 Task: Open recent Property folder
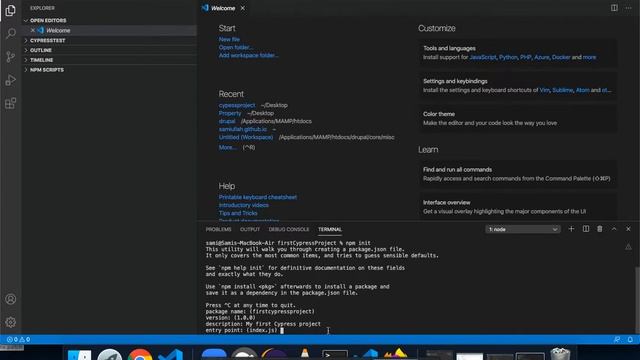point(230,113)
